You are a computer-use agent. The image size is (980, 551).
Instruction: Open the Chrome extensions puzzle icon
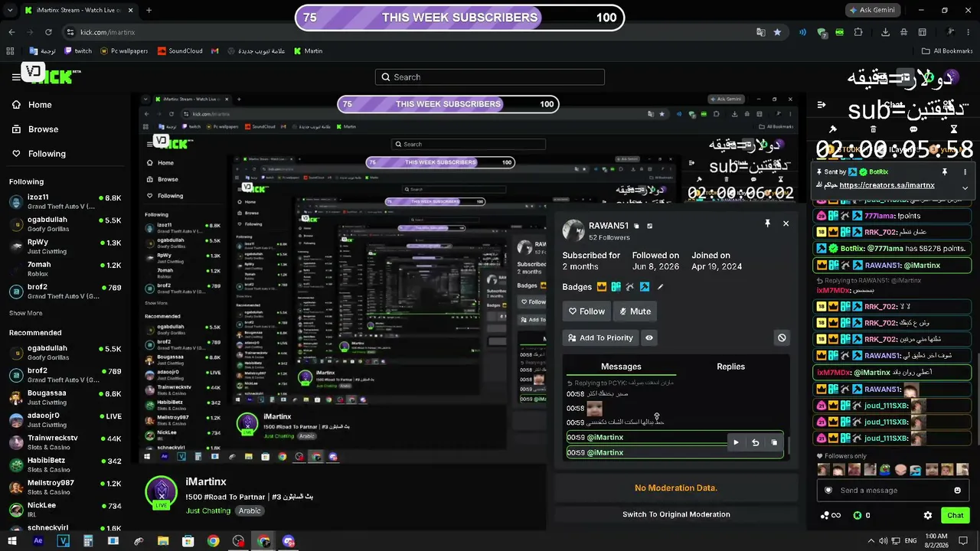(x=857, y=32)
